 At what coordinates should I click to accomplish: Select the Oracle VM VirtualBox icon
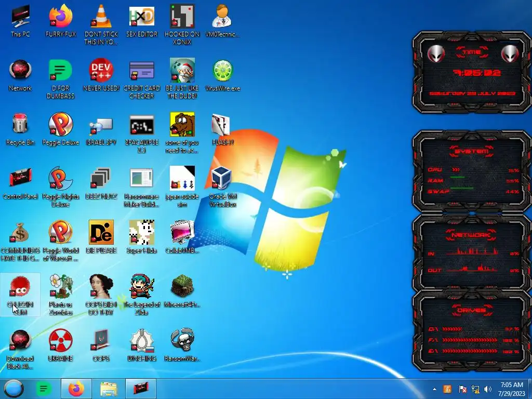[221, 178]
